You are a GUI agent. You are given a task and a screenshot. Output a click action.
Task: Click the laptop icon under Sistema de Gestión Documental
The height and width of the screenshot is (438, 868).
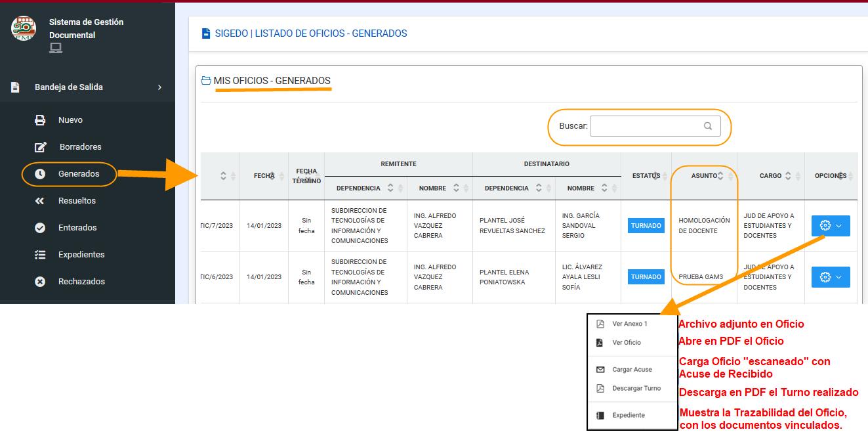(x=56, y=48)
